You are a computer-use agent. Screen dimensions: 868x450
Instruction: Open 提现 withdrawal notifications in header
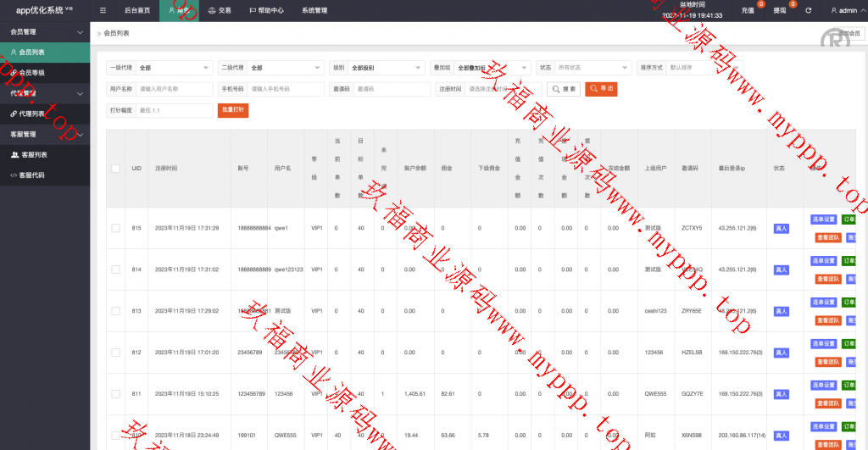pos(779,11)
